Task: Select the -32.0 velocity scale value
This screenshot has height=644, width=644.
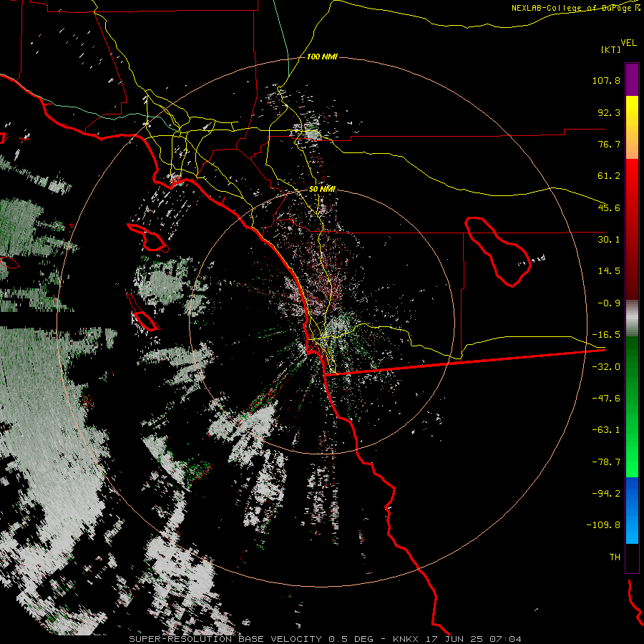Action: point(606,367)
